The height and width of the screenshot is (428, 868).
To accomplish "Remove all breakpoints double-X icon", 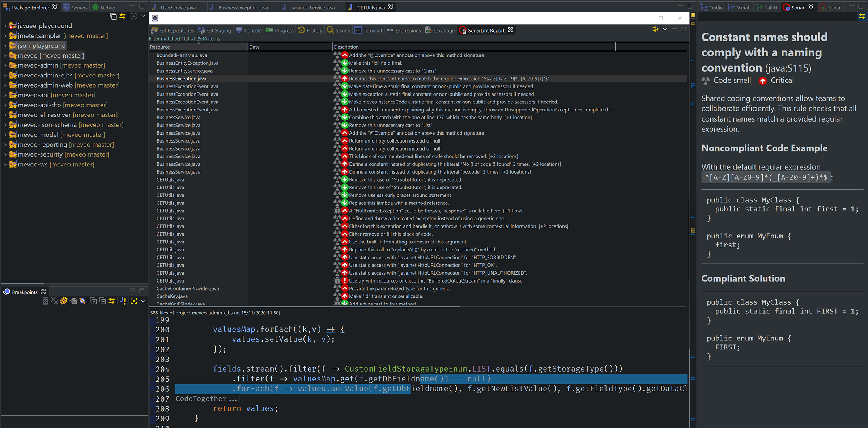I will [x=55, y=301].
